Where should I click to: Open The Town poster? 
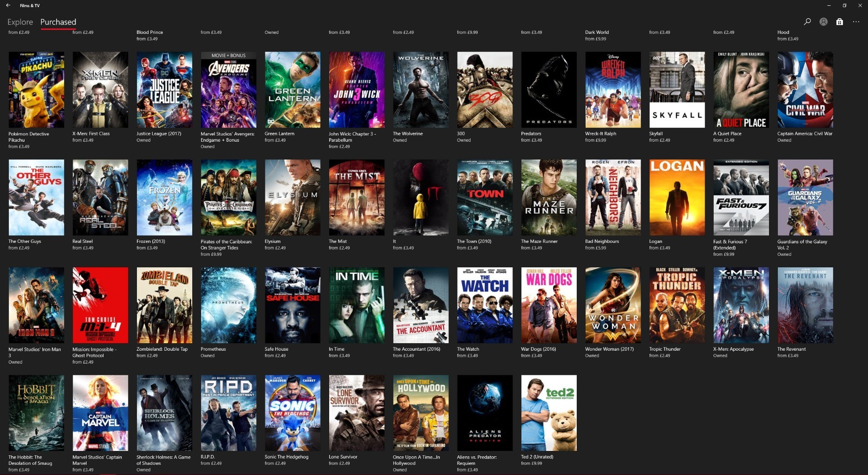(485, 197)
